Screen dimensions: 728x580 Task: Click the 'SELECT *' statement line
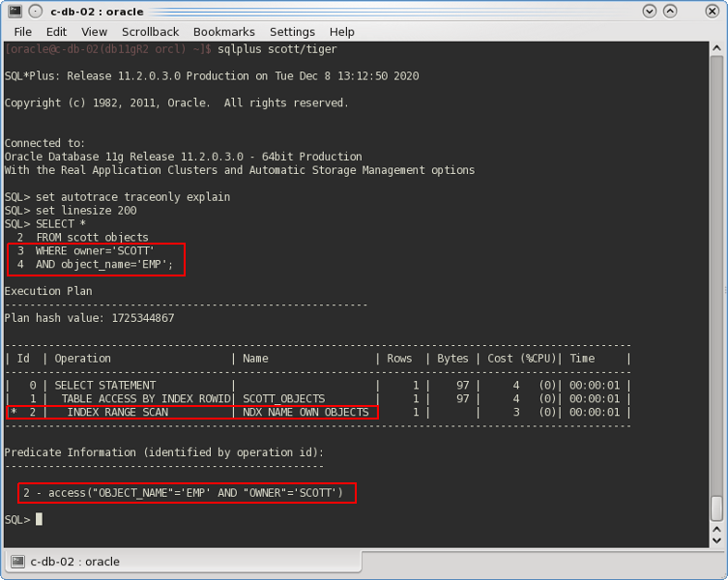[x=45, y=224]
